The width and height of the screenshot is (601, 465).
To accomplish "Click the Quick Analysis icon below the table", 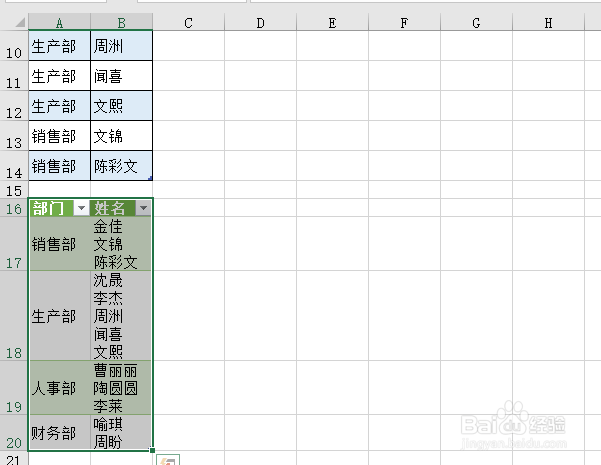I will pos(168,460).
